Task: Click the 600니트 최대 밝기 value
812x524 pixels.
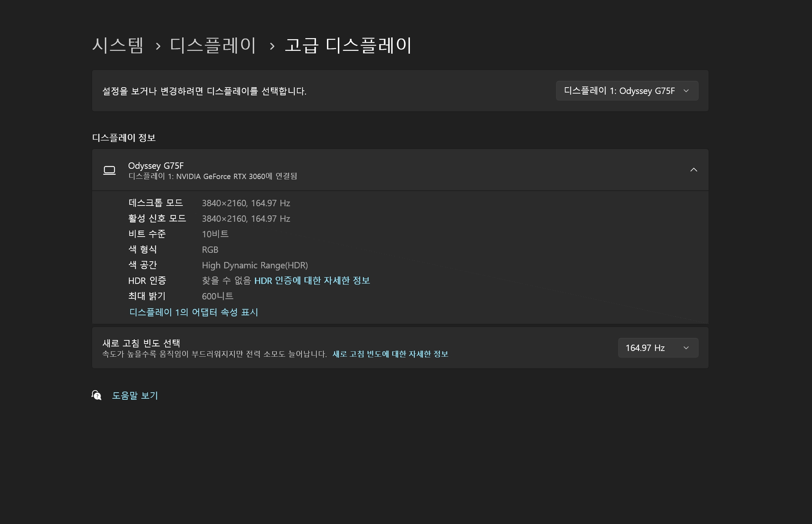Action: [x=217, y=296]
